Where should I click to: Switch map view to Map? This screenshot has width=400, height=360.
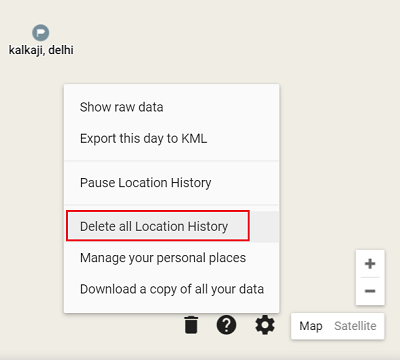point(311,326)
